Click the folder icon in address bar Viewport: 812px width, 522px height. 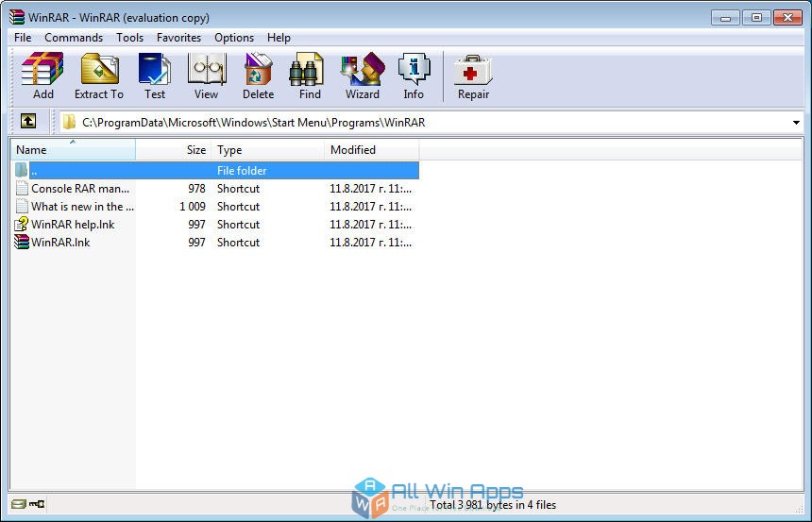point(69,122)
